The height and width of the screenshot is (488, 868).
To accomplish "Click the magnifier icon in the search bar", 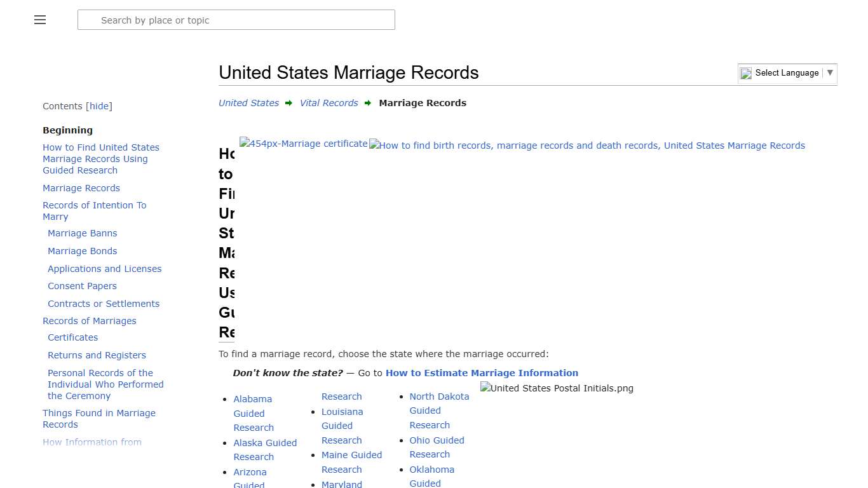I will 89,20.
